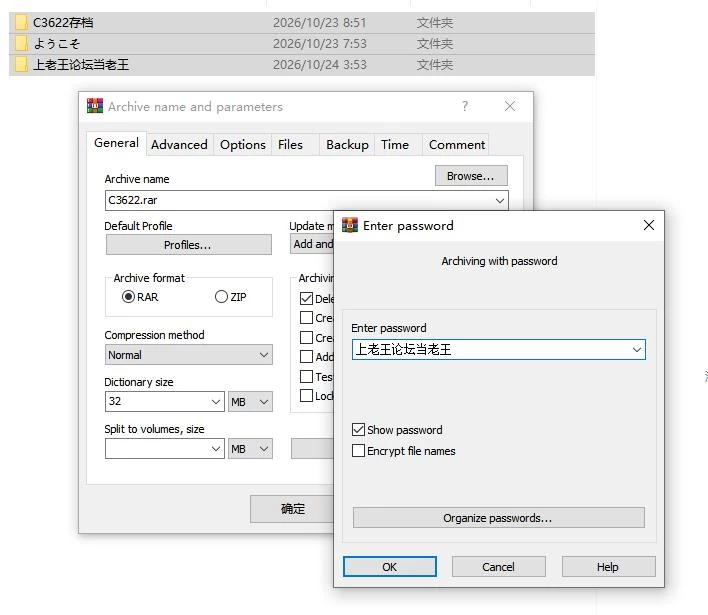Viewport: 708px width, 615px height.
Task: Click the C3622存档 folder icon
Action: pos(21,23)
